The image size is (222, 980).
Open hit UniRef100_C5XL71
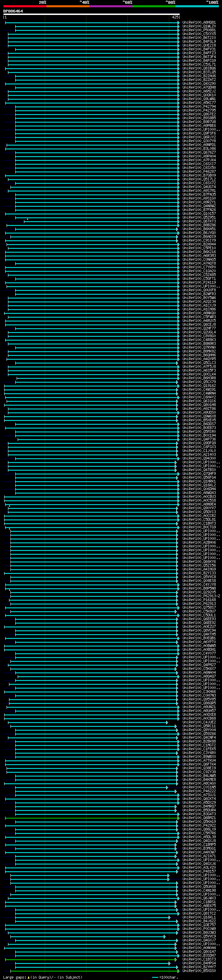[x=199, y=65]
